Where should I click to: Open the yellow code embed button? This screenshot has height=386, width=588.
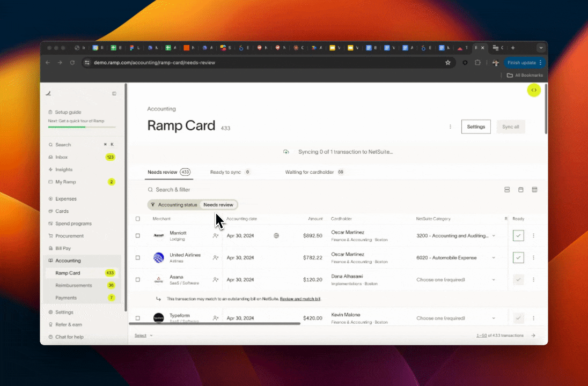[x=534, y=90]
